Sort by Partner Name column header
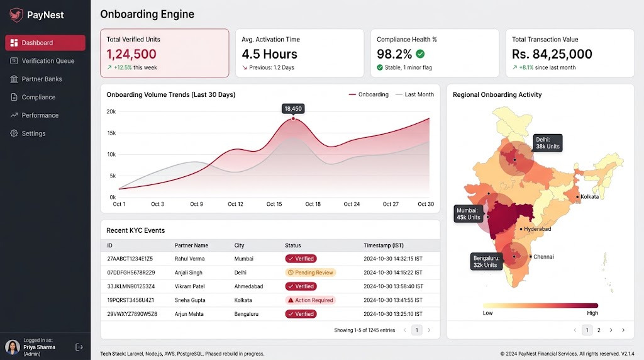 (x=191, y=245)
